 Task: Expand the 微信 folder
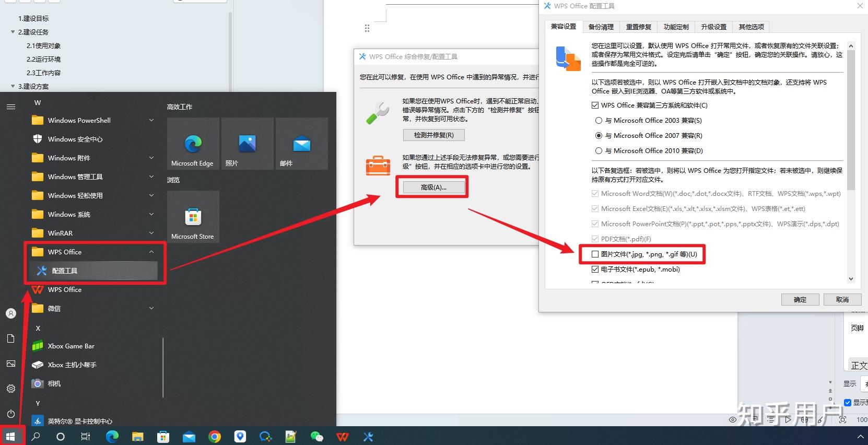(151, 308)
